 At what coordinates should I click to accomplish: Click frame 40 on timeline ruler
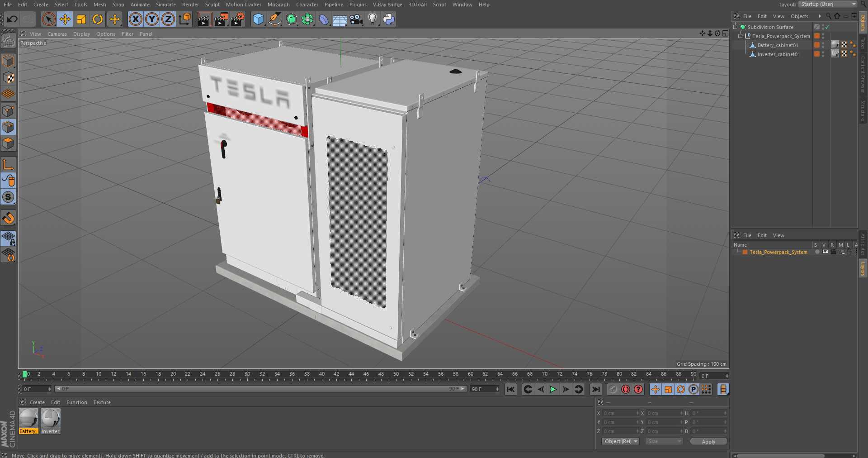click(x=321, y=374)
